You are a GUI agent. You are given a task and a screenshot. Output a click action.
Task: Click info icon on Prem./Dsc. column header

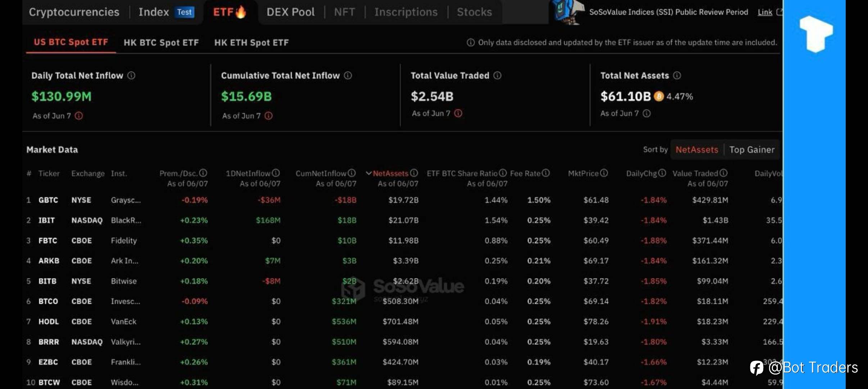pyautogui.click(x=203, y=173)
